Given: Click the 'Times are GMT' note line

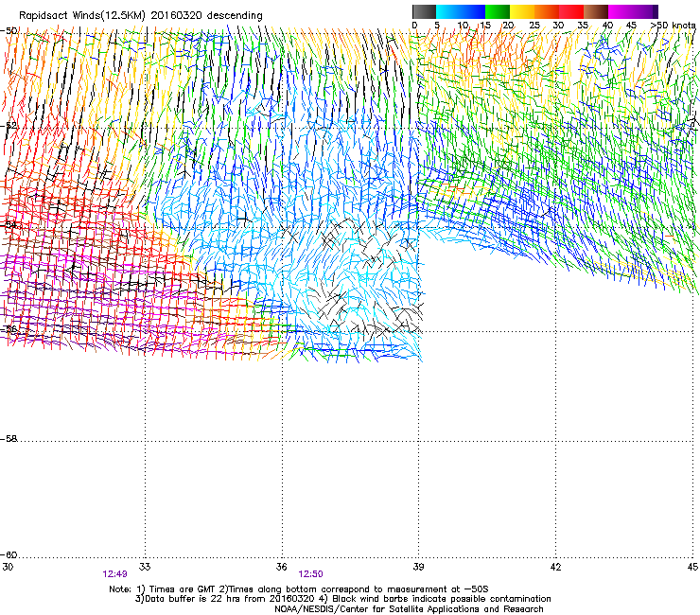Looking at the screenshot, I should [x=299, y=589].
